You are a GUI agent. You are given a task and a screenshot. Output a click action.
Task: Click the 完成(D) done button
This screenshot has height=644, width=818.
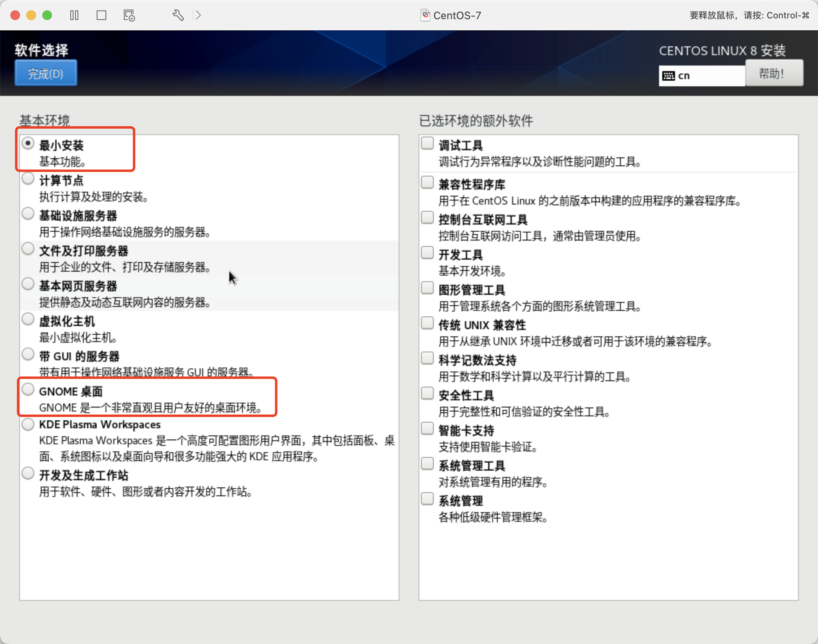pyautogui.click(x=46, y=73)
